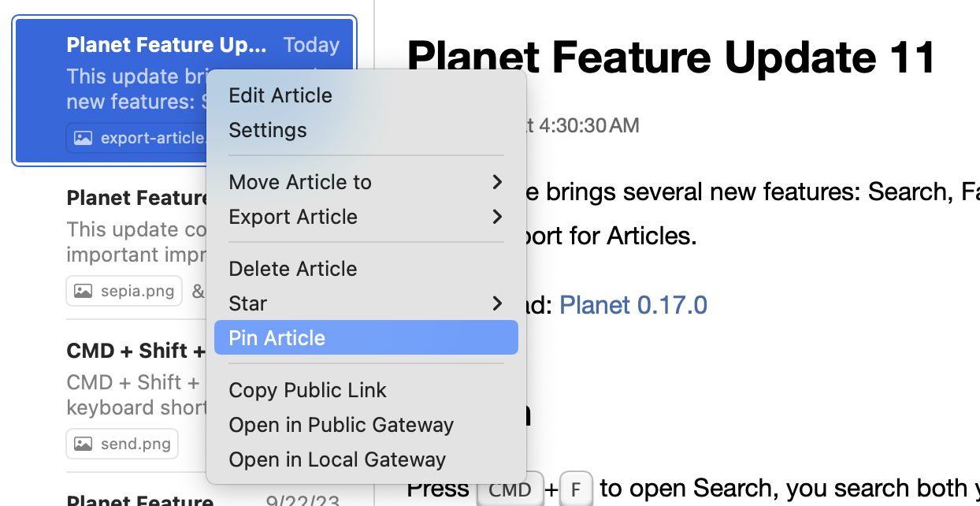Click the sepia.png attachment name

click(x=138, y=291)
